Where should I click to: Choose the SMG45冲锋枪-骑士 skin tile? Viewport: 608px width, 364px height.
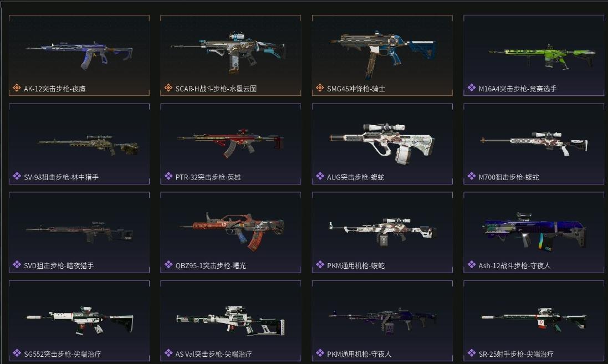[x=382, y=55]
